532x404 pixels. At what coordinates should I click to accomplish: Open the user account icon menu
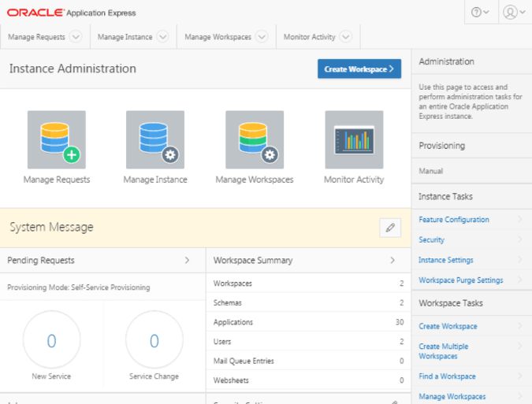coord(514,12)
